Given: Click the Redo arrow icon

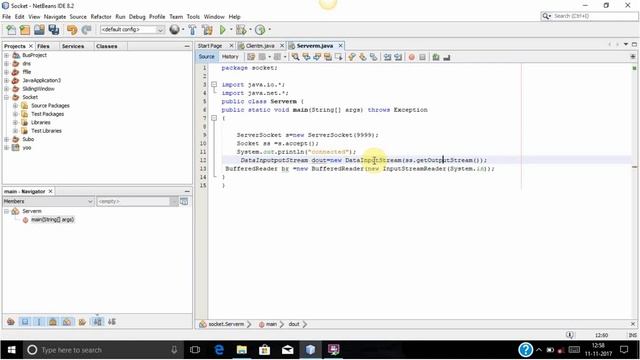Looking at the screenshot, I should click(x=86, y=30).
